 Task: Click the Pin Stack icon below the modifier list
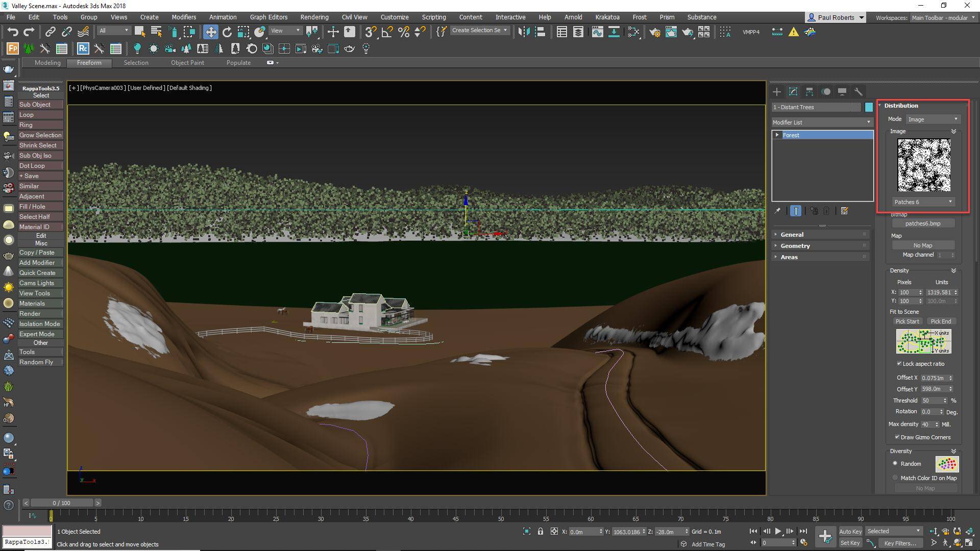point(778,211)
